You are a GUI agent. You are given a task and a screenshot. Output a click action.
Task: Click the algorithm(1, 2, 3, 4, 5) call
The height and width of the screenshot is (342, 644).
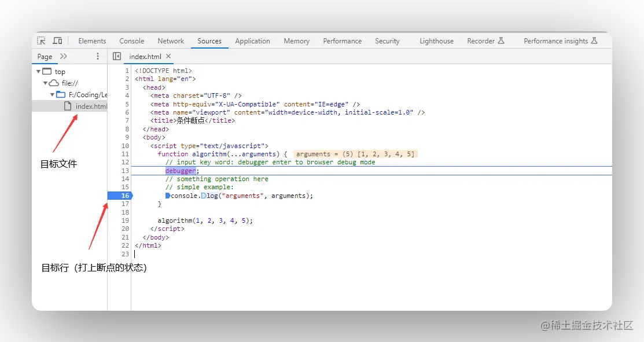(x=205, y=220)
